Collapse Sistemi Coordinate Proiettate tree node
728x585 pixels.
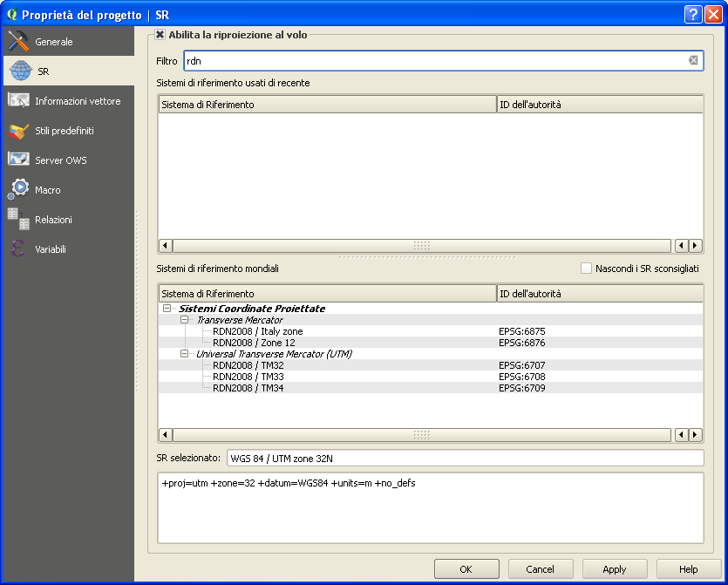pyautogui.click(x=167, y=309)
